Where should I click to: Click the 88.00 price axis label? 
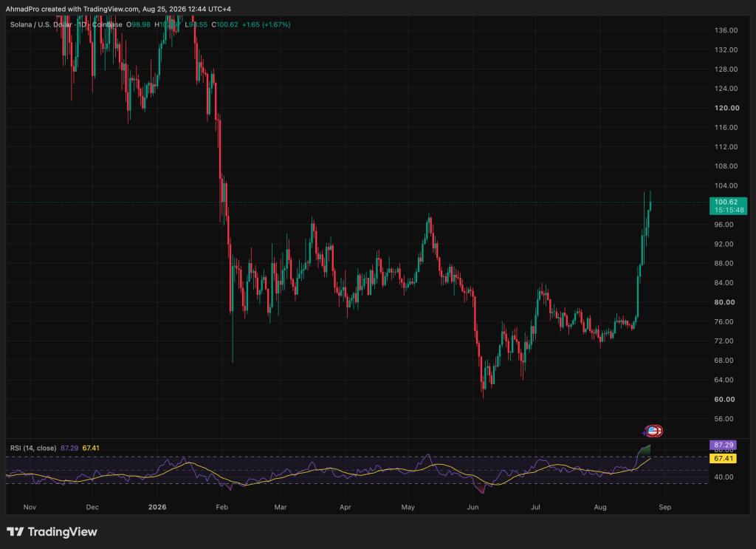(x=724, y=263)
